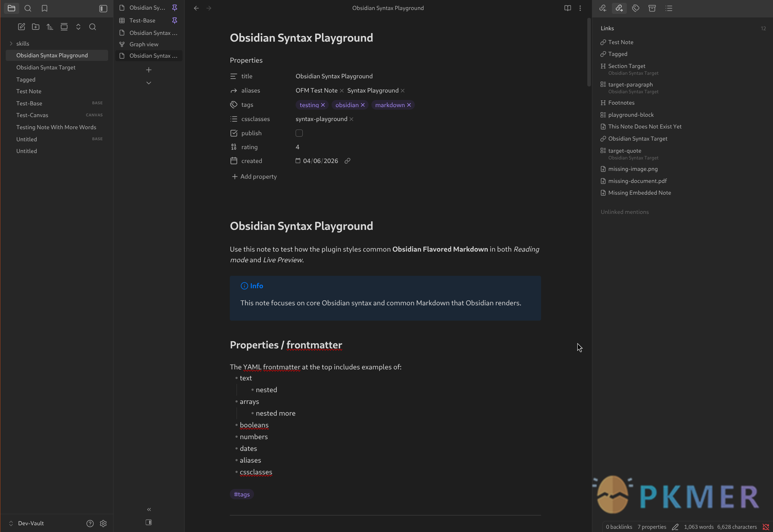Viewport: 773px width, 532px height.
Task: Open This Note Does Not Exist Yet link
Action: (x=645, y=126)
